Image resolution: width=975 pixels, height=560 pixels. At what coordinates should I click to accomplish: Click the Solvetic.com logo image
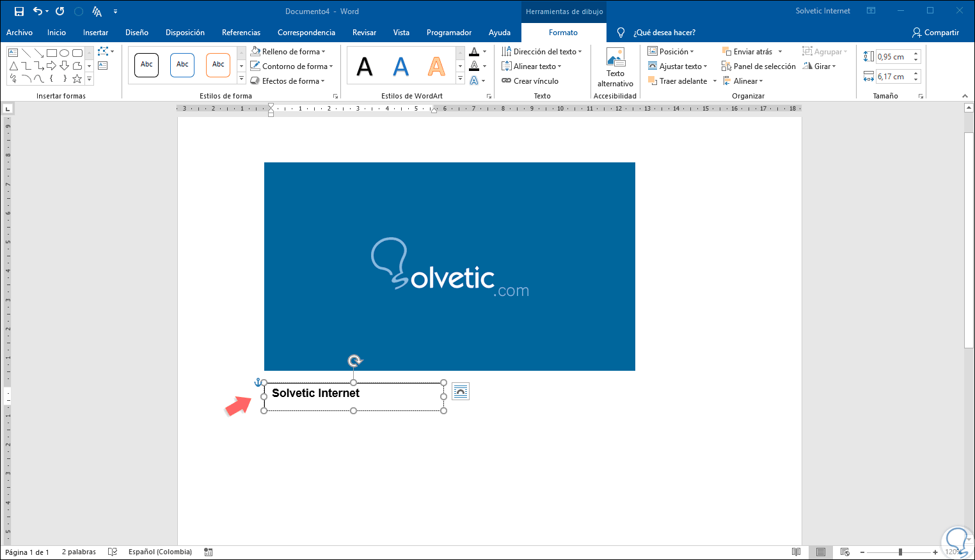450,267
